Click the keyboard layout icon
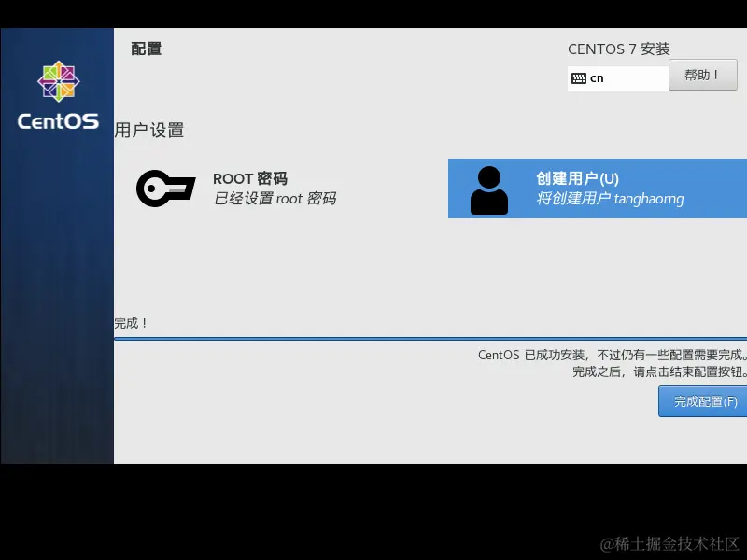Screen dimensions: 747x560 pos(579,78)
